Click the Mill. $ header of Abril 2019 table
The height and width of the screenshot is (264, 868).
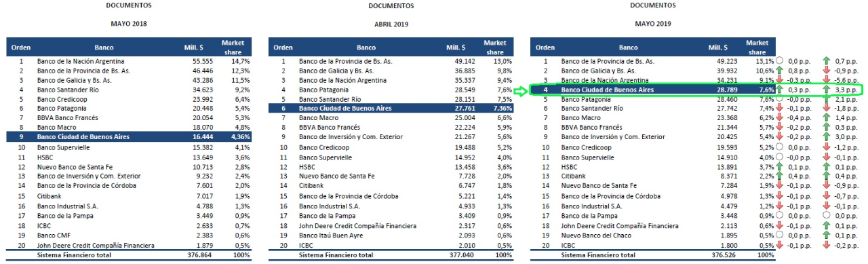coord(456,48)
